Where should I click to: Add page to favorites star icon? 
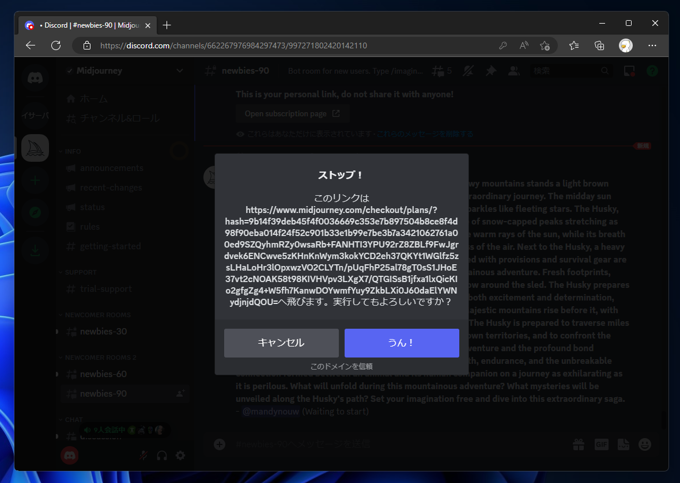545,46
